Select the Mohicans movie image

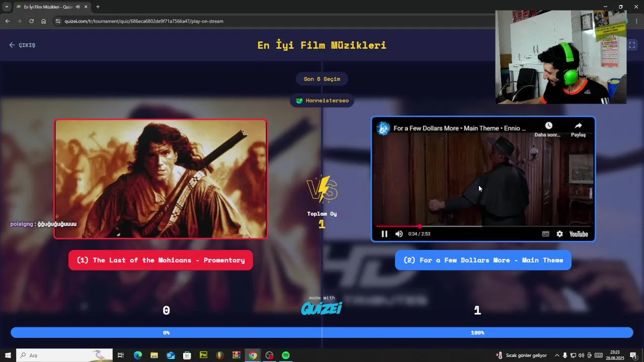[x=160, y=178]
